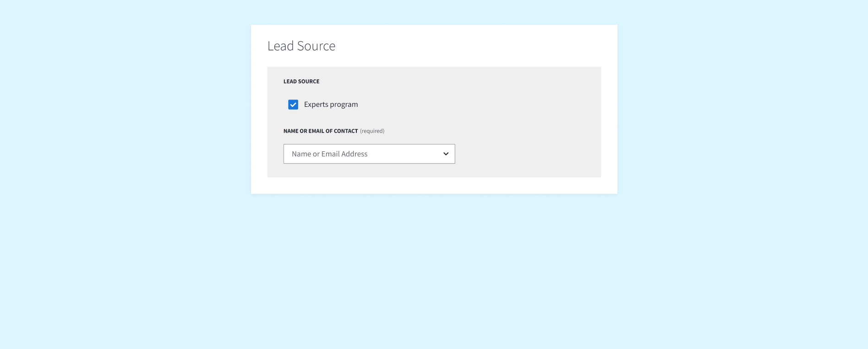Click the word "Lead" in the page heading
The image size is (868, 349).
click(x=280, y=46)
